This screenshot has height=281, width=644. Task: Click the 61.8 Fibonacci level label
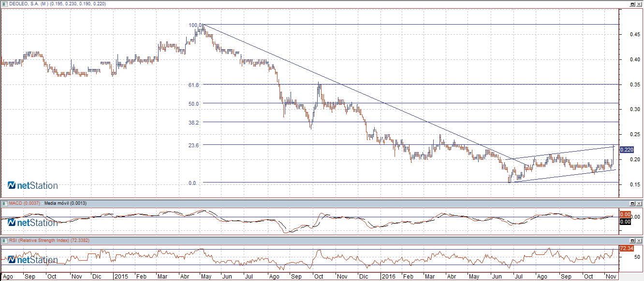[194, 84]
